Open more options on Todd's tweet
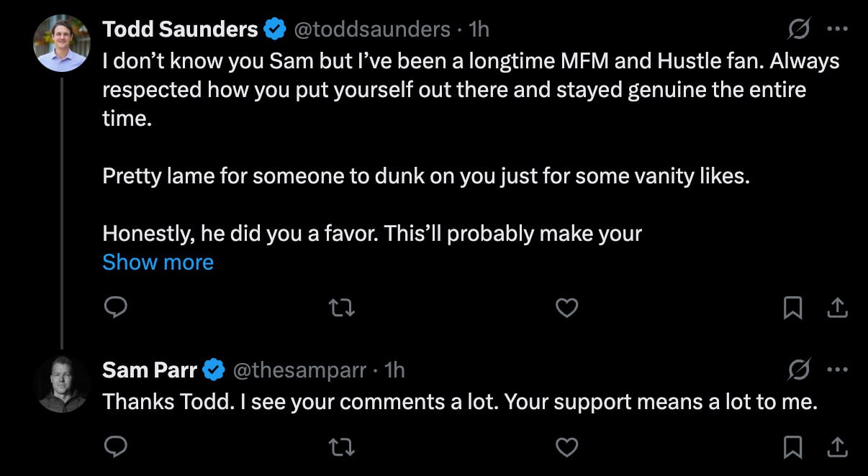This screenshot has height=476, width=868. coord(838,29)
